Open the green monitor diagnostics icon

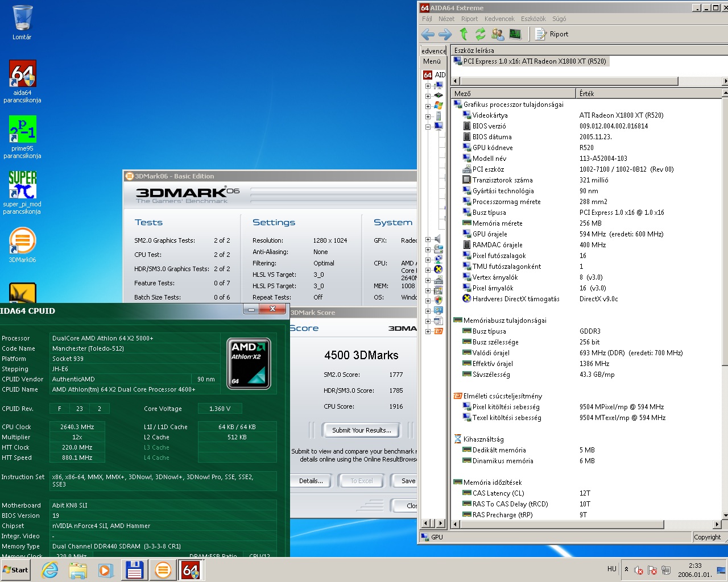click(515, 34)
